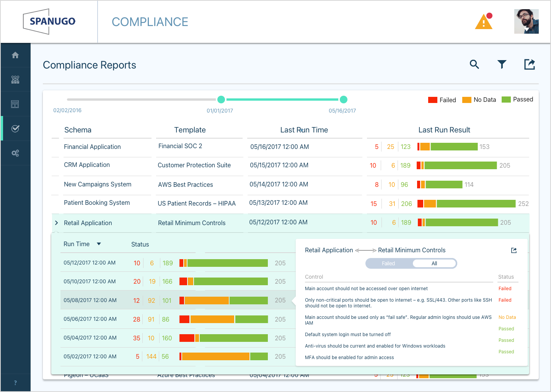Viewport: 551px width, 392px height.
Task: Open the dashboard layout sidebar icon
Action: tap(15, 104)
